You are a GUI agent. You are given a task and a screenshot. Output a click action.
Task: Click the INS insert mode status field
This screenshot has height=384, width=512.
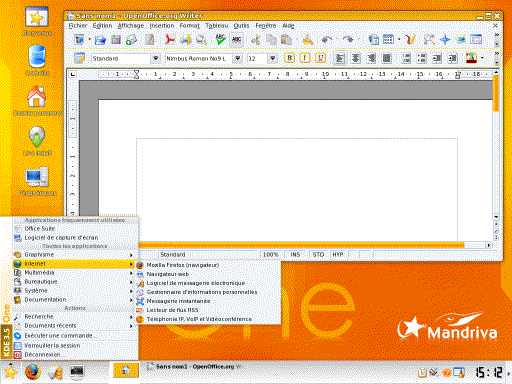pos(295,255)
